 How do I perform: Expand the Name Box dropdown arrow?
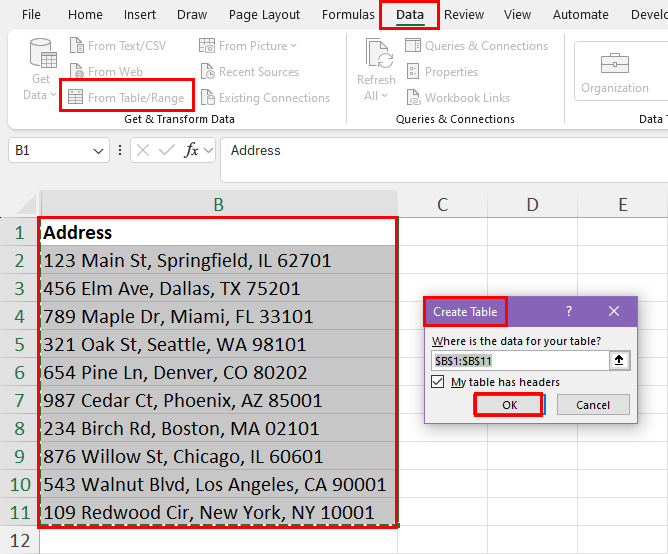tap(98, 151)
